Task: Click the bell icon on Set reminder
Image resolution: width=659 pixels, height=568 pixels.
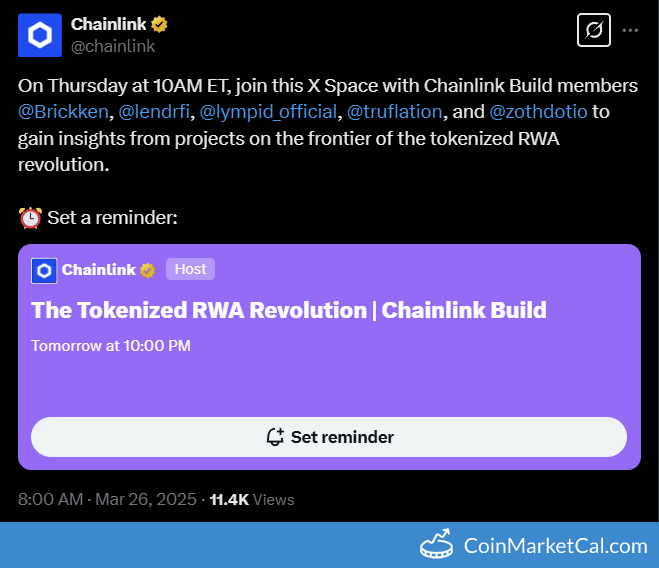Action: point(275,437)
